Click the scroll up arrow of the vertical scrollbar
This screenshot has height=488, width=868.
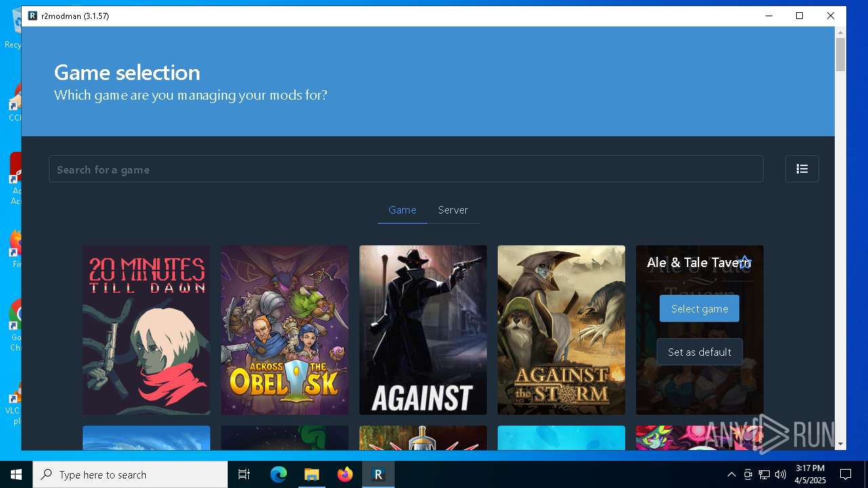840,32
